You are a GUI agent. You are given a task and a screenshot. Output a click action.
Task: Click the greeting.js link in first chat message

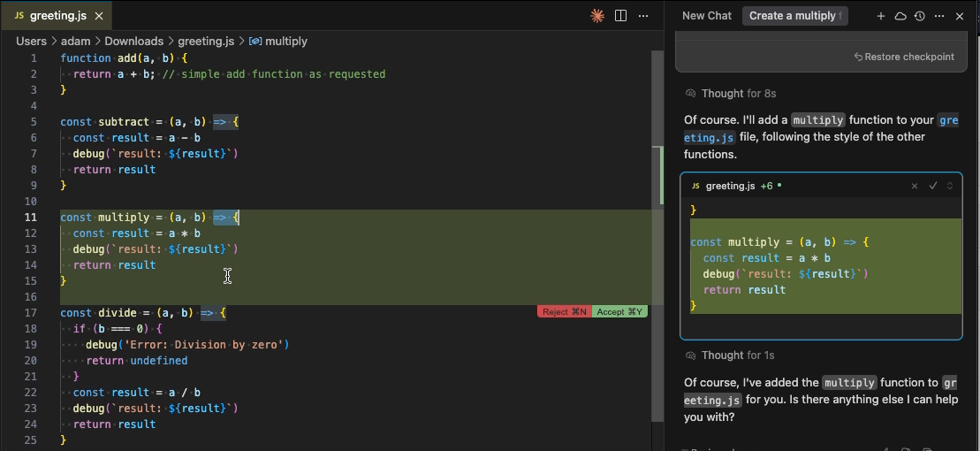coord(821,128)
